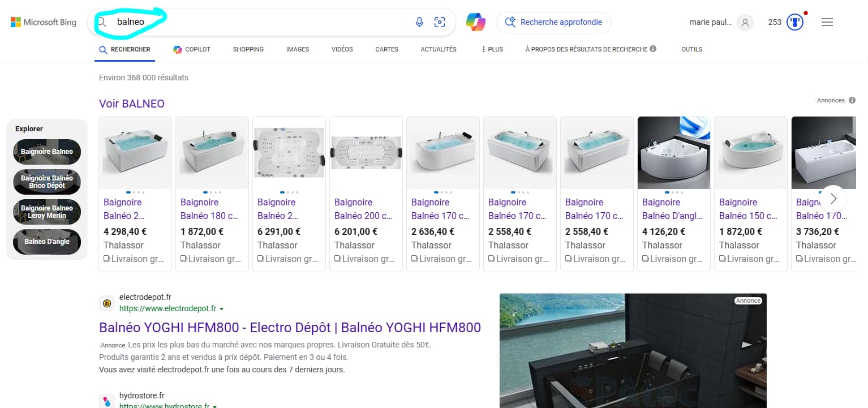The width and height of the screenshot is (868, 408).
Task: Click Recherche approfondie button
Action: [554, 22]
